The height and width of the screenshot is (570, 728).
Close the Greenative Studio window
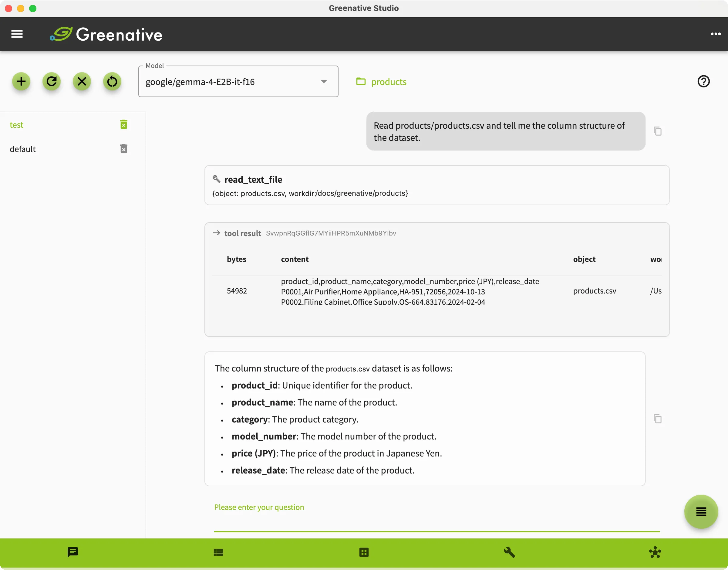point(9,8)
